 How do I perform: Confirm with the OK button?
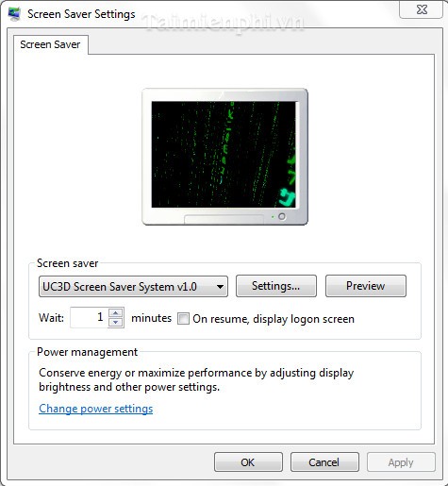point(248,462)
